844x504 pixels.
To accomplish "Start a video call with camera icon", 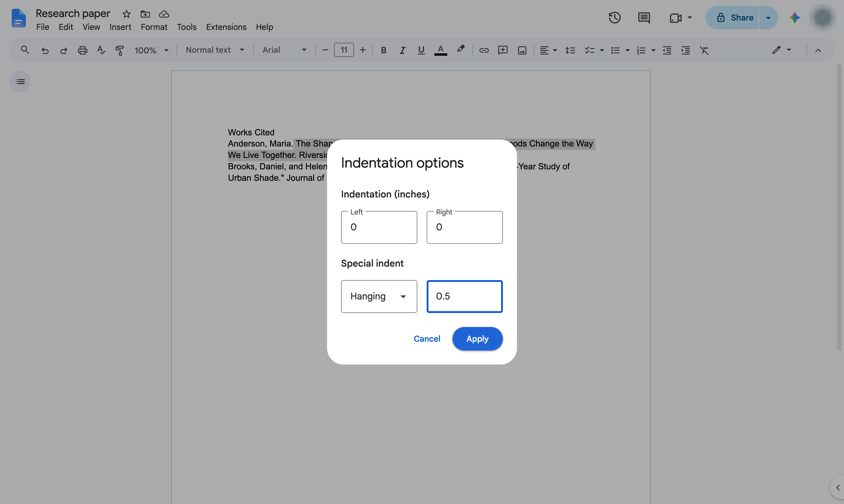I will pos(675,18).
